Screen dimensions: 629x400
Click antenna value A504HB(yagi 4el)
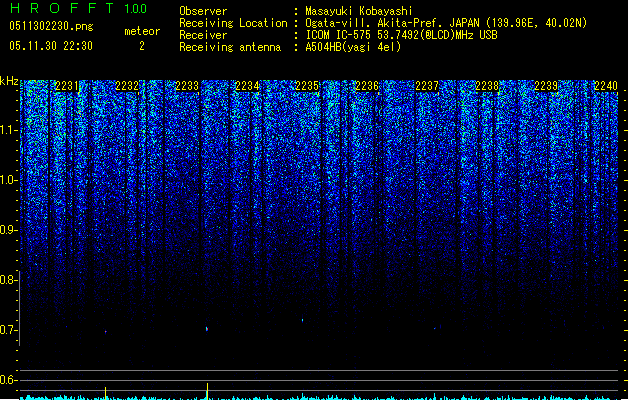click(x=353, y=47)
